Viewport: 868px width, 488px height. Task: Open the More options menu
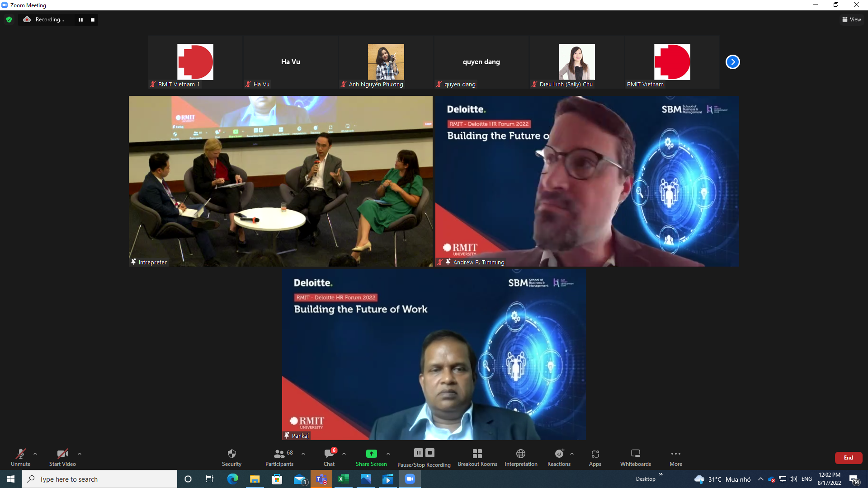(676, 457)
